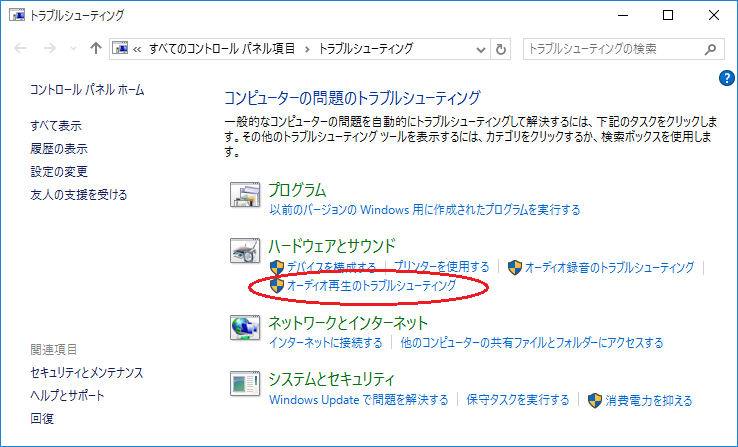Click the forward navigation arrow
Image resolution: width=738 pixels, height=447 pixels.
(49, 48)
